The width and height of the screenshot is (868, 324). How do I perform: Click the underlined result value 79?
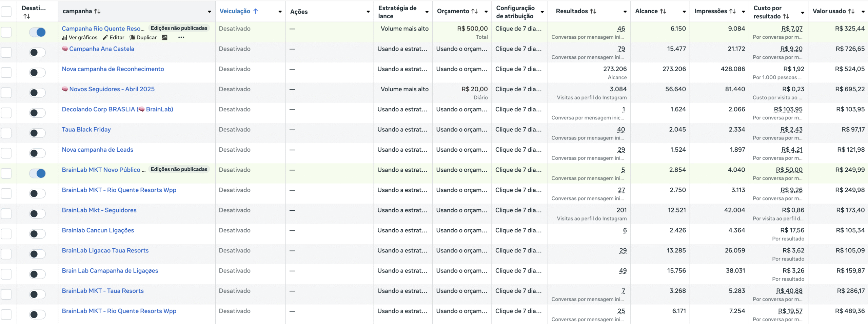[621, 49]
